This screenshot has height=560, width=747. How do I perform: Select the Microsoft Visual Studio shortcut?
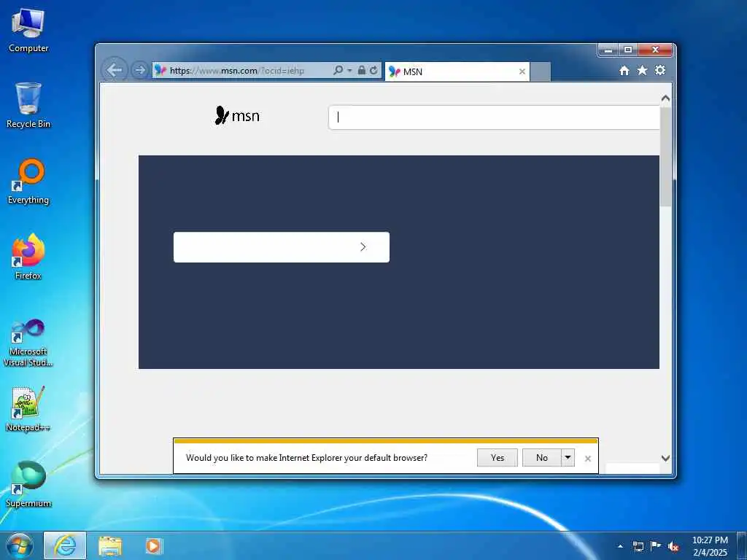pos(28,343)
